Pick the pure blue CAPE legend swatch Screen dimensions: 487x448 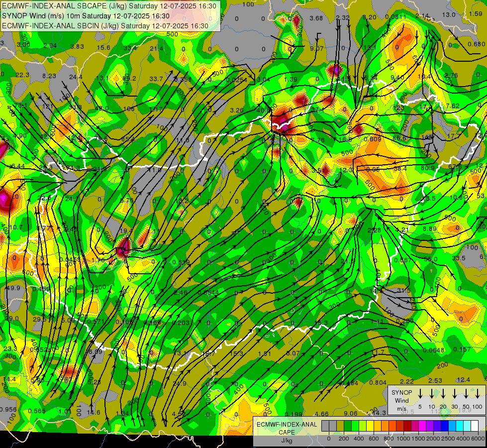pos(444,426)
